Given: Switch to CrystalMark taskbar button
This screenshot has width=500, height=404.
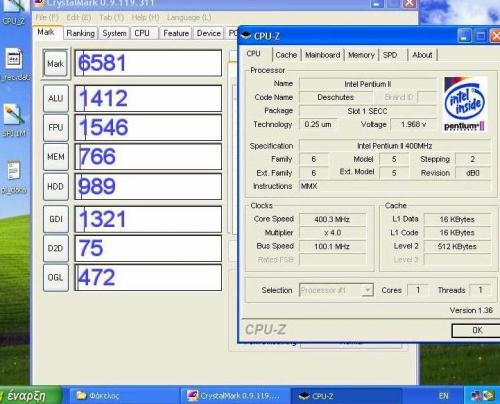Looking at the screenshot, I should click(x=234, y=396).
